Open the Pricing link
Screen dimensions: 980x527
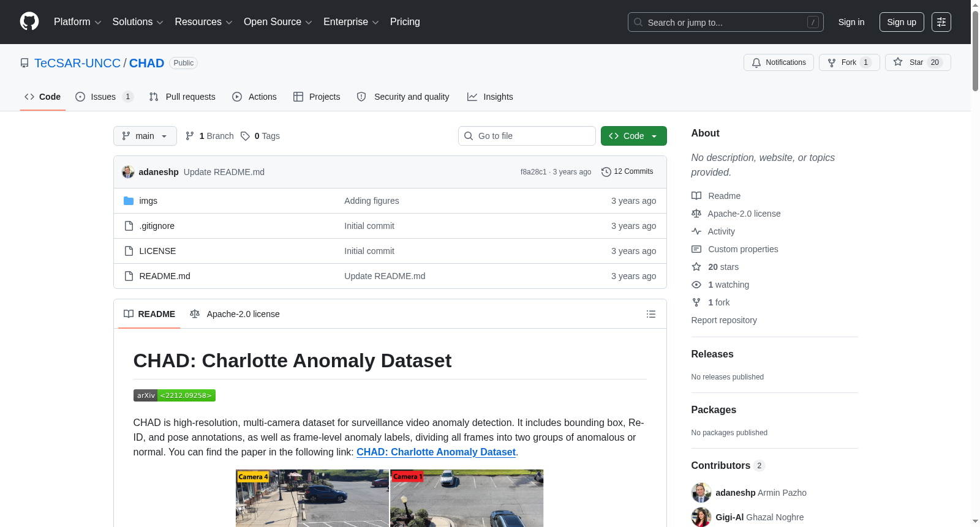click(405, 22)
